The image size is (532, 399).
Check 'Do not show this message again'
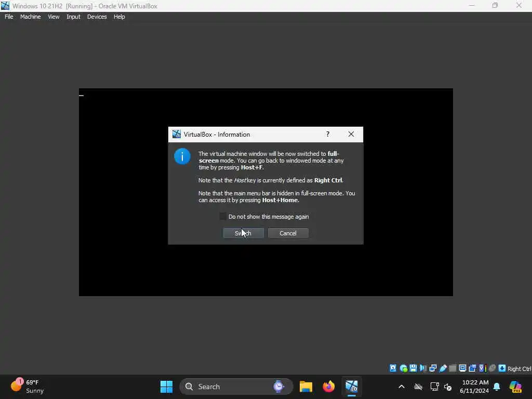(x=223, y=217)
